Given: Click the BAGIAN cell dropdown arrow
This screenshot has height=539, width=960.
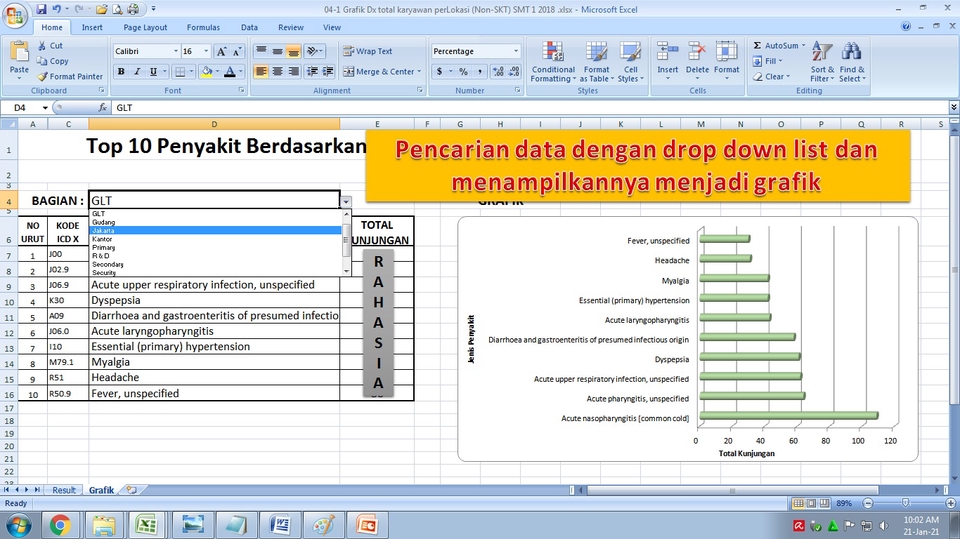Looking at the screenshot, I should pyautogui.click(x=346, y=201).
